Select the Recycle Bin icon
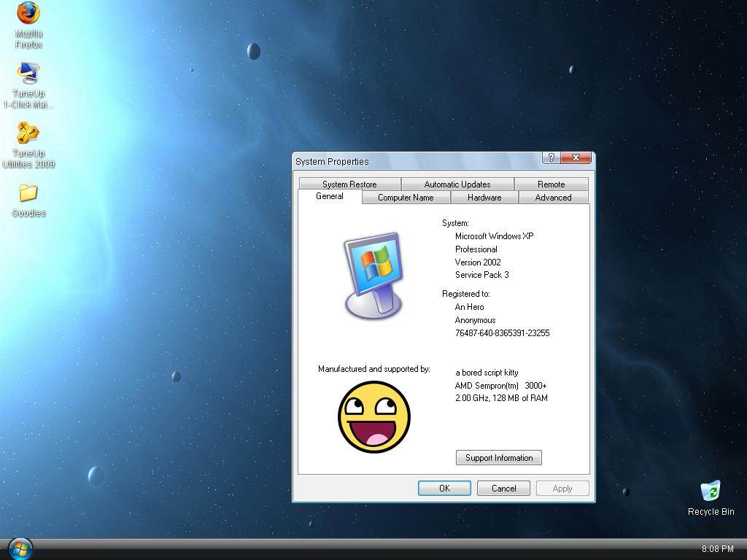This screenshot has height=560, width=747. (711, 498)
